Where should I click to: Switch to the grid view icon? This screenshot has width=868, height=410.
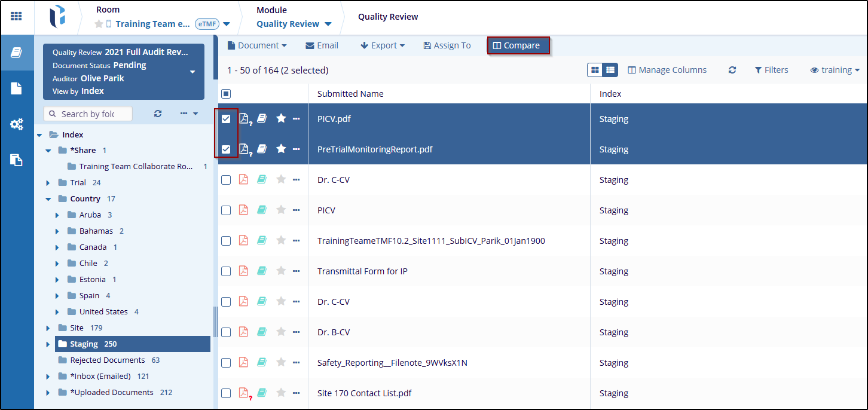point(595,70)
